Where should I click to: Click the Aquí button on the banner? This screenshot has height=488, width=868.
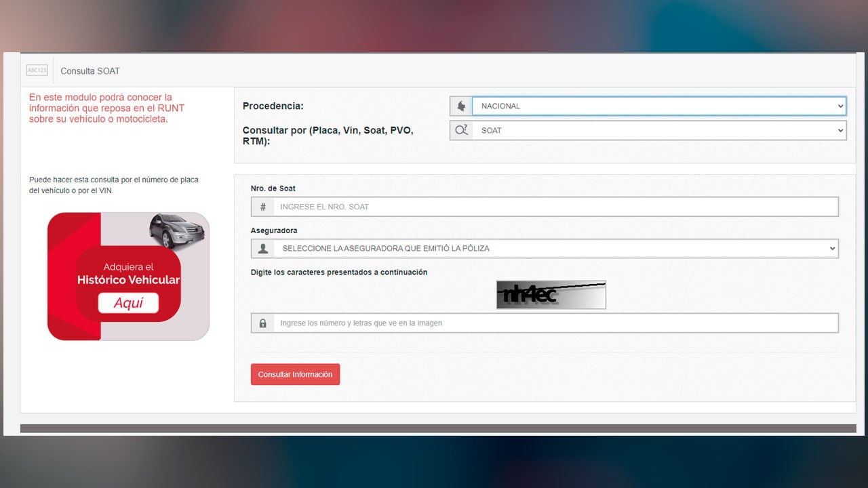tap(128, 303)
